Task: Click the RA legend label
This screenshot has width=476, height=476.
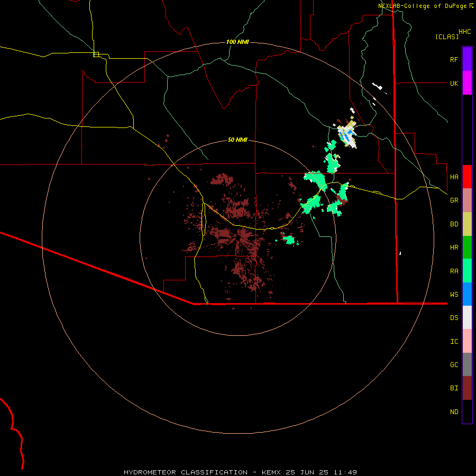Action: [x=454, y=271]
